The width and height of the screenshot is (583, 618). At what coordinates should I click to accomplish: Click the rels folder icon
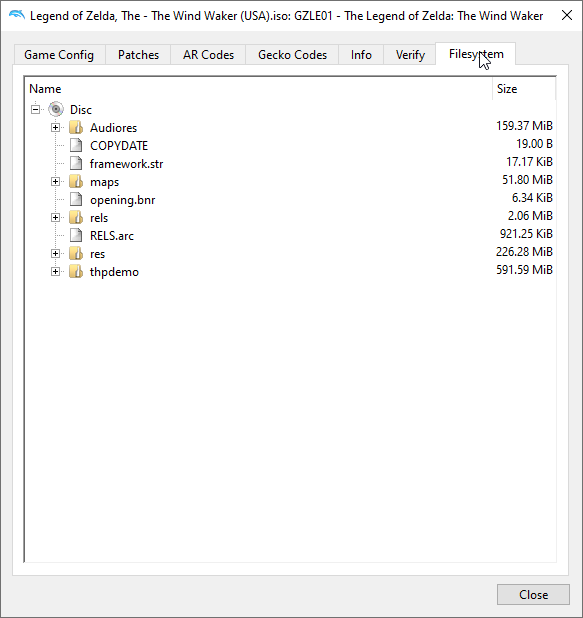[x=76, y=218]
